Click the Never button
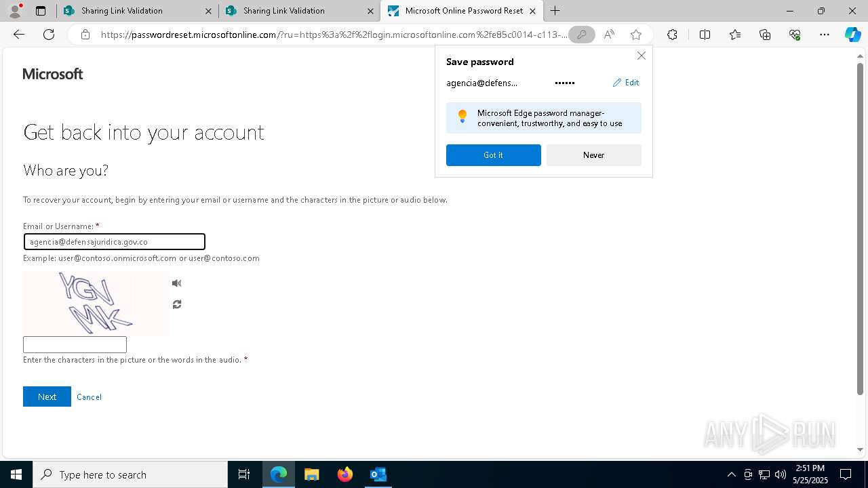Viewport: 868px width, 488px height. (x=594, y=155)
